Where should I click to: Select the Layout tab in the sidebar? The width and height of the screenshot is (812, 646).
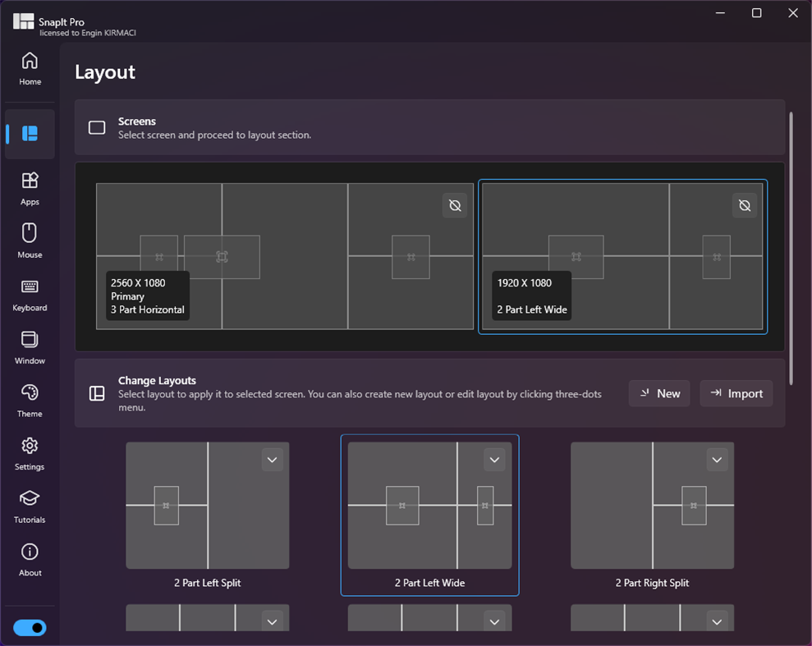click(30, 133)
